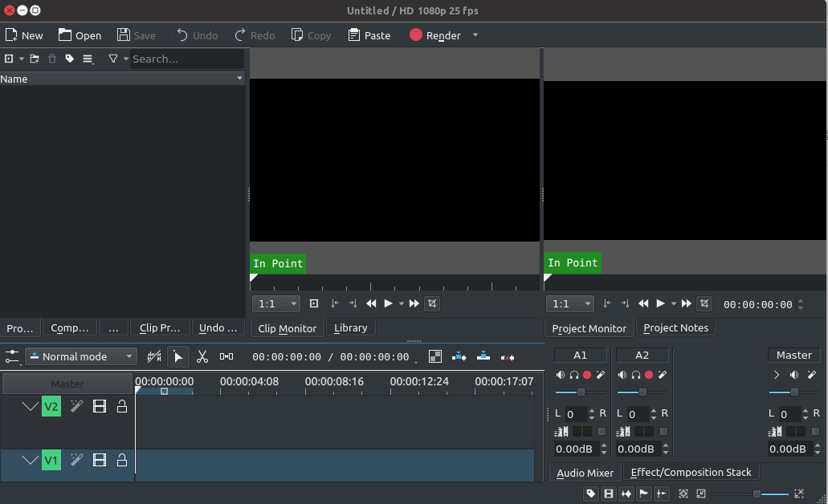The width and height of the screenshot is (828, 504).
Task: Mute audio track A1
Action: 561,375
